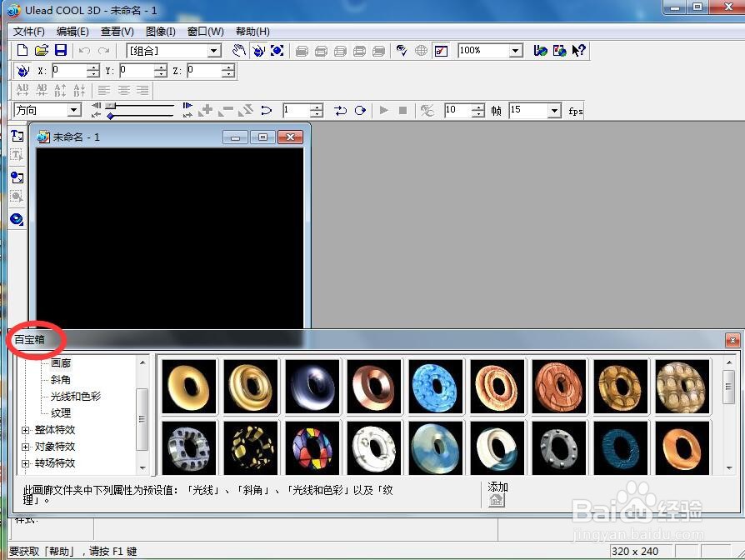Click the thumbnail gallery scrollbar down arrow
The width and height of the screenshot is (745, 560).
[x=729, y=467]
